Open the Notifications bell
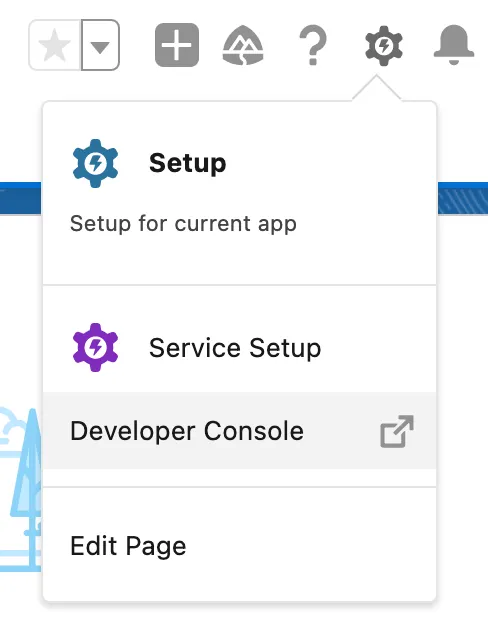The width and height of the screenshot is (488, 628). point(454,45)
